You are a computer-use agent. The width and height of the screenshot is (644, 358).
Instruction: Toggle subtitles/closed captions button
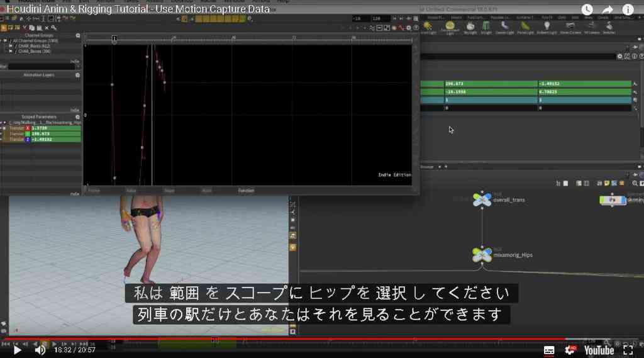pos(548,350)
